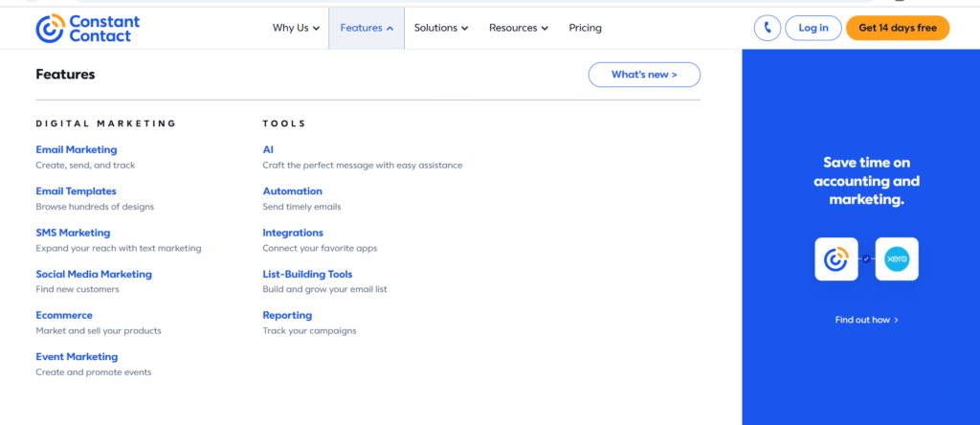Click the Xero app icon
The height and width of the screenshot is (425, 980).
point(896,259)
